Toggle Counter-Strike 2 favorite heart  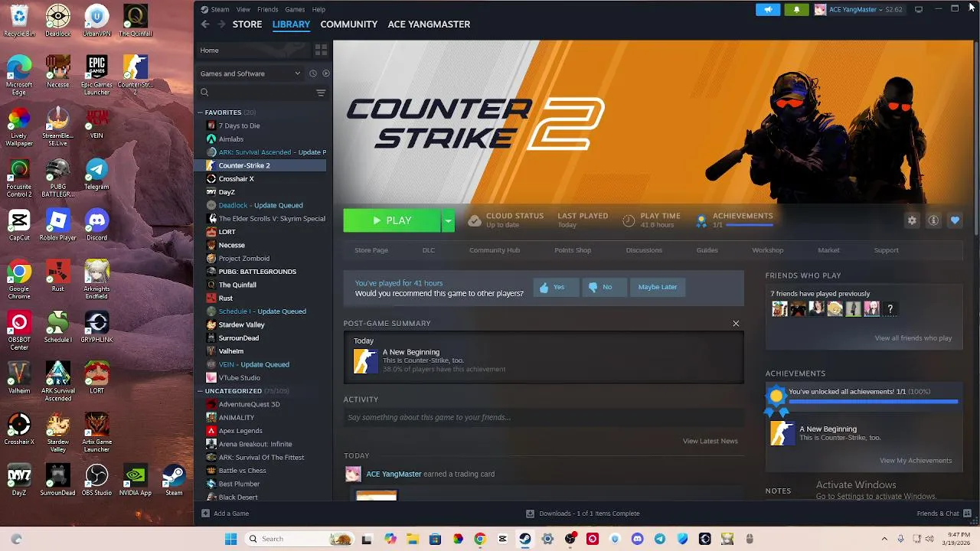pos(955,220)
